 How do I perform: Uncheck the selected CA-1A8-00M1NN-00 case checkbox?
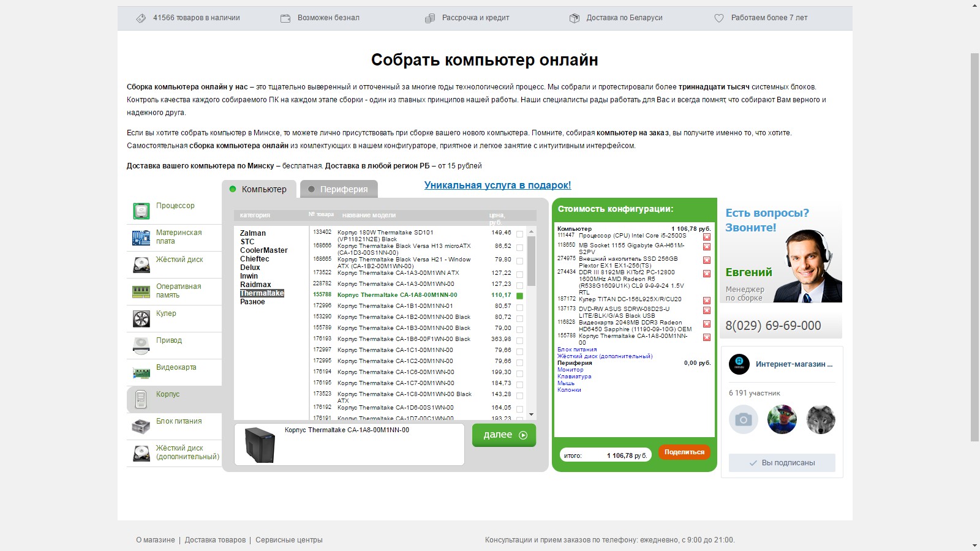519,296
